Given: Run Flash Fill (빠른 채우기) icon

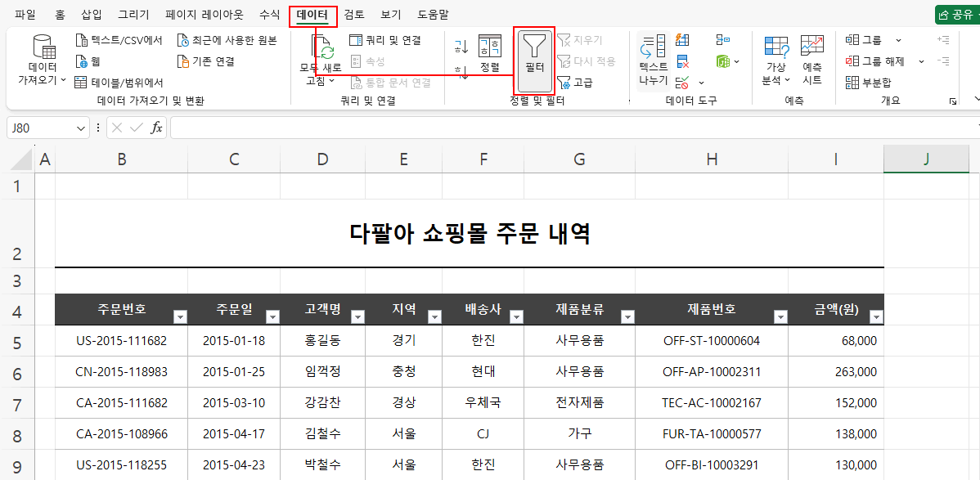Looking at the screenshot, I should click(x=683, y=40).
